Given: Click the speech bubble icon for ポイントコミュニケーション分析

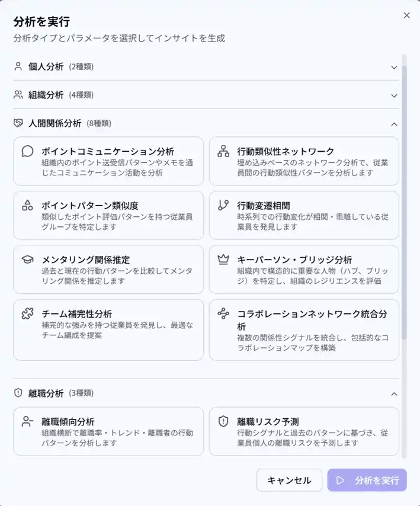Looking at the screenshot, I should pyautogui.click(x=27, y=151).
